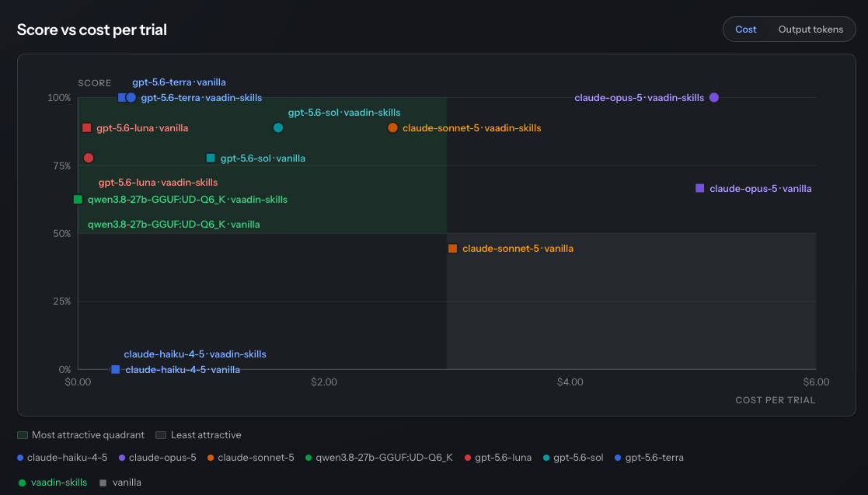Toggle claude-sonnet-5 legend entry
This screenshot has height=495, width=868.
tap(250, 458)
